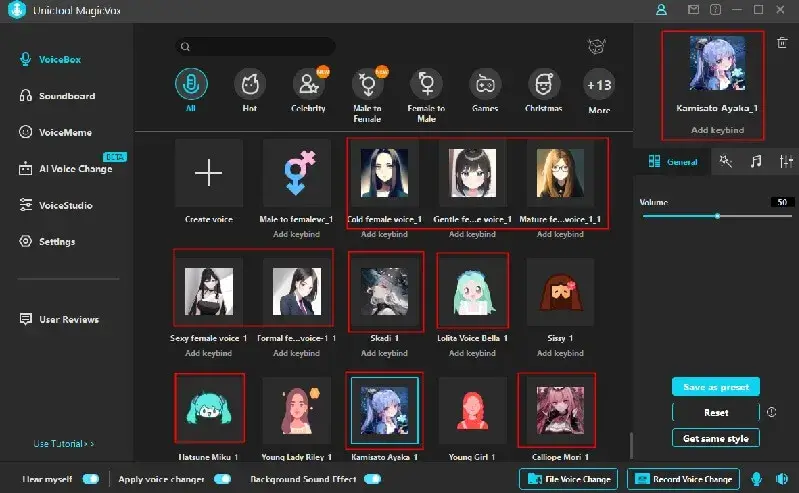Open VoiceBox in the sidebar

tap(50, 60)
